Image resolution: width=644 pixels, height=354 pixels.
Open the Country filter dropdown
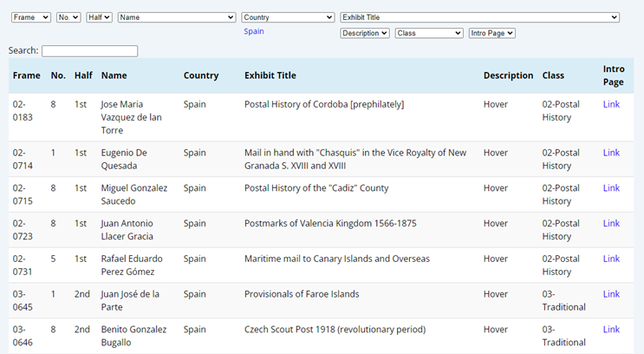click(x=288, y=17)
